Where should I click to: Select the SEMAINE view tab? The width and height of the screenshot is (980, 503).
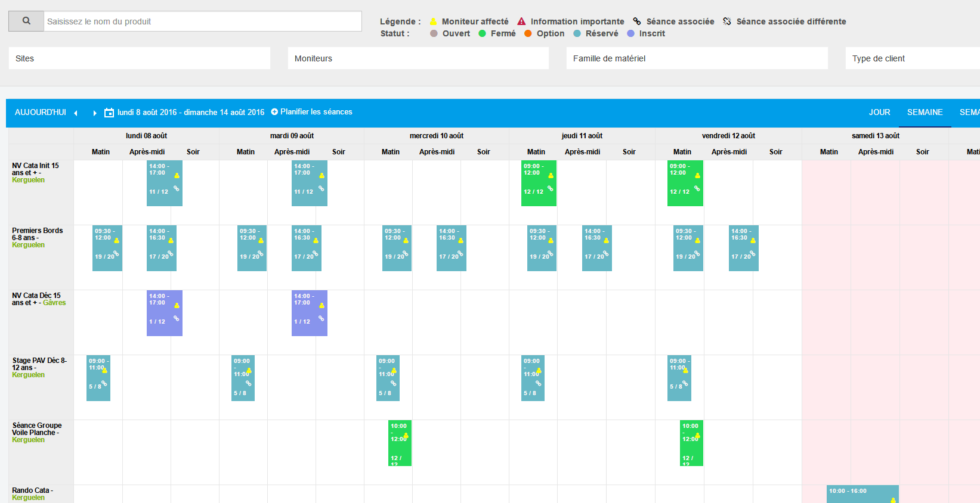pyautogui.click(x=925, y=112)
